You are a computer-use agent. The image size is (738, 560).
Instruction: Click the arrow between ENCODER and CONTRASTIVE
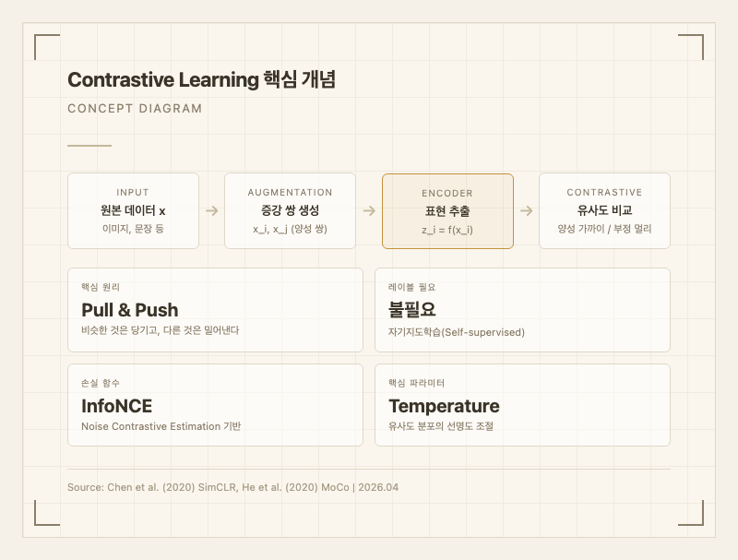526,210
